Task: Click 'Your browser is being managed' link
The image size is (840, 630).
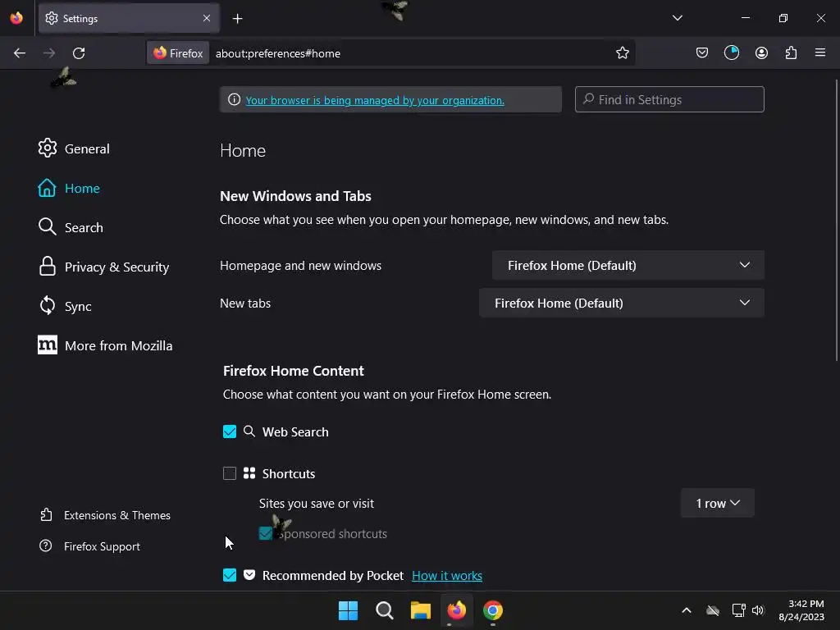Action: pos(374,100)
